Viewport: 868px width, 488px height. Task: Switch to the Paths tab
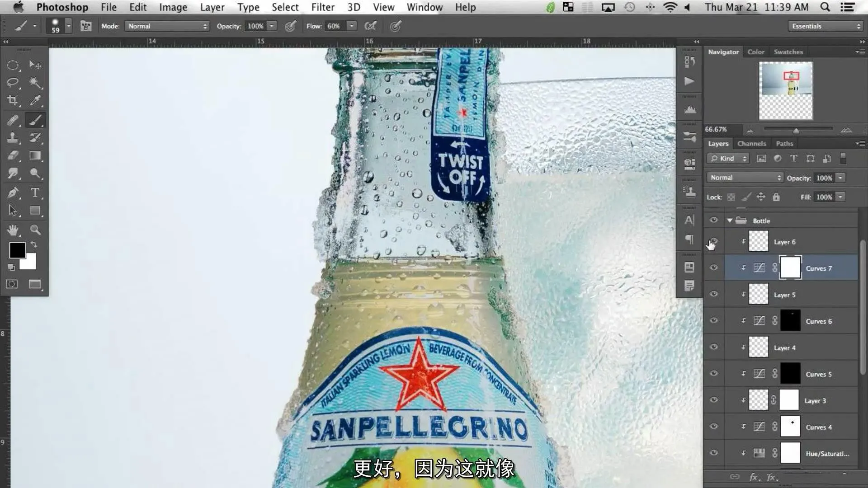coord(784,143)
